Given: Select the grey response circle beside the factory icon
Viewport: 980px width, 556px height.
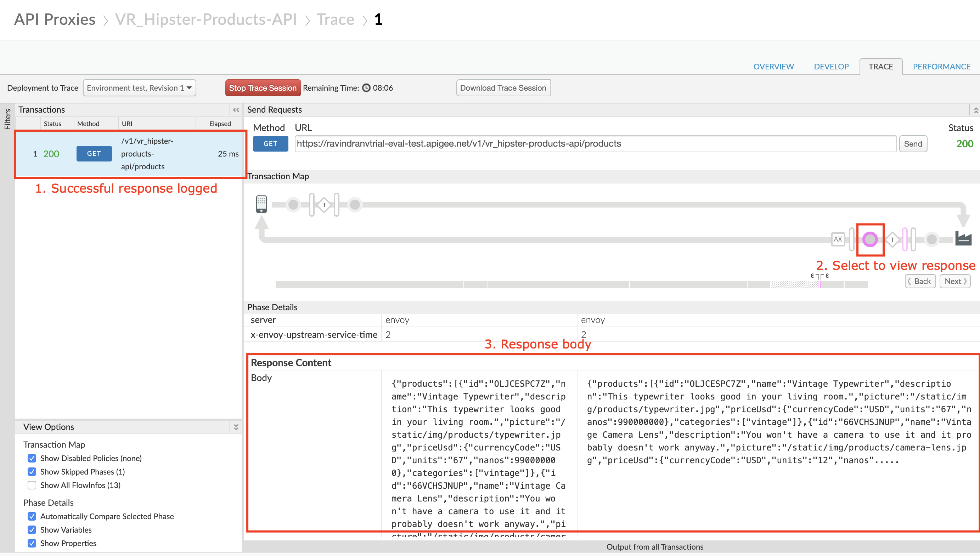Looking at the screenshot, I should [x=932, y=239].
